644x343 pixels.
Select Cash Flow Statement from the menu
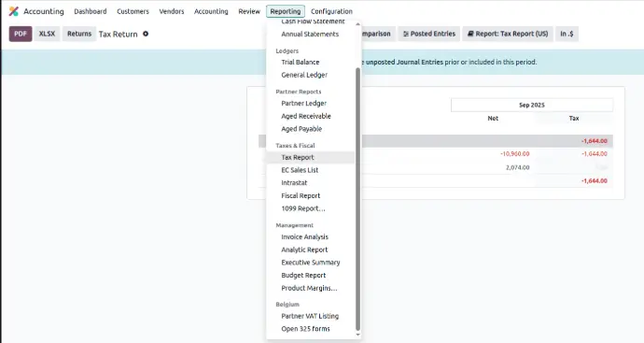click(x=313, y=21)
